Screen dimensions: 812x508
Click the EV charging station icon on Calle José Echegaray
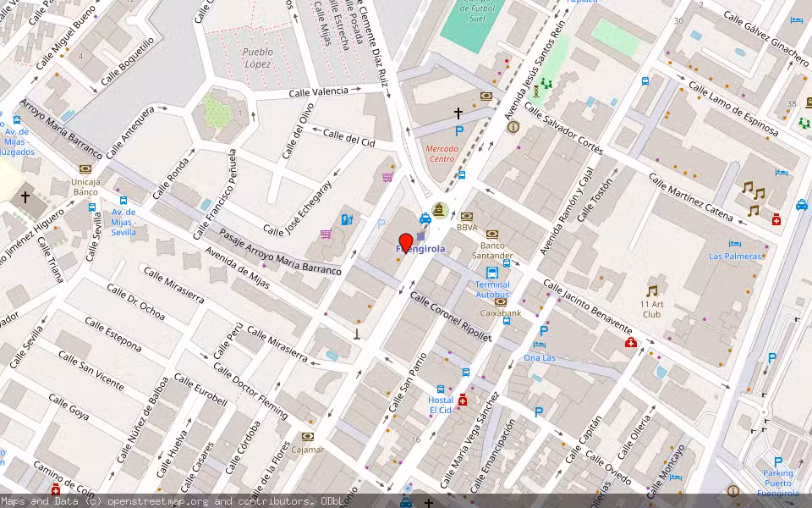point(347,220)
